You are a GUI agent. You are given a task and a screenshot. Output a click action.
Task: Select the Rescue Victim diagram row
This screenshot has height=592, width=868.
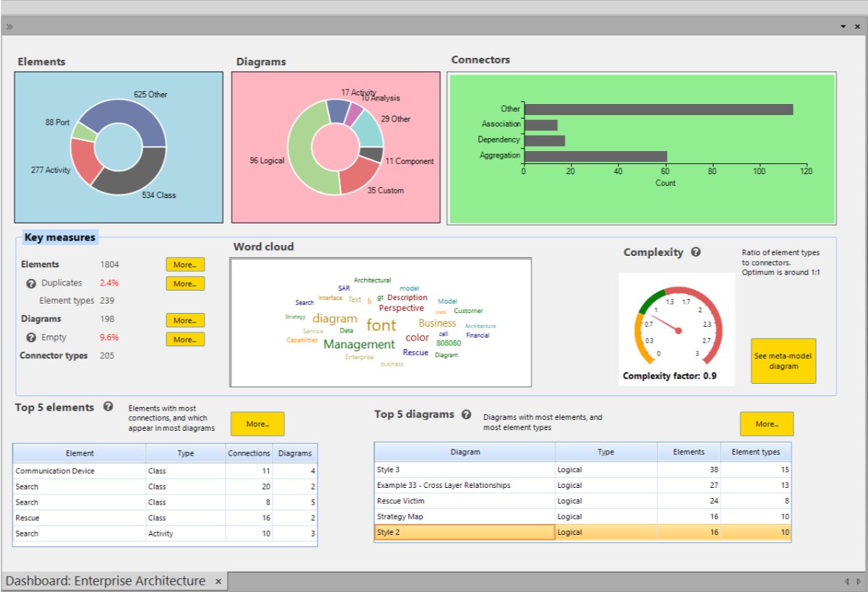point(582,501)
